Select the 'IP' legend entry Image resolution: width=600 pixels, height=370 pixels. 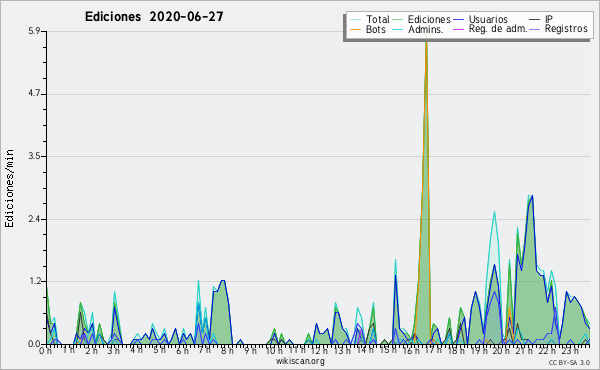point(549,19)
